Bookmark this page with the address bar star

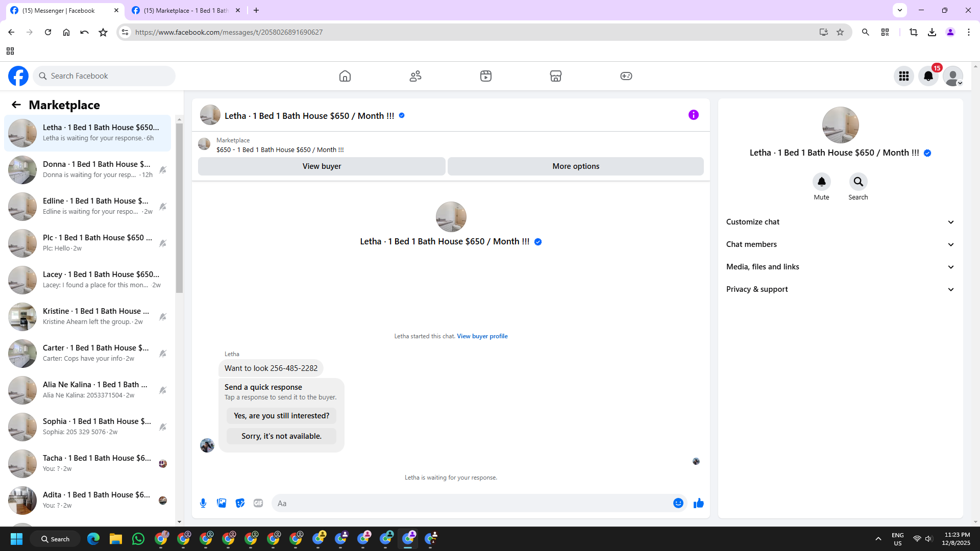[840, 32]
